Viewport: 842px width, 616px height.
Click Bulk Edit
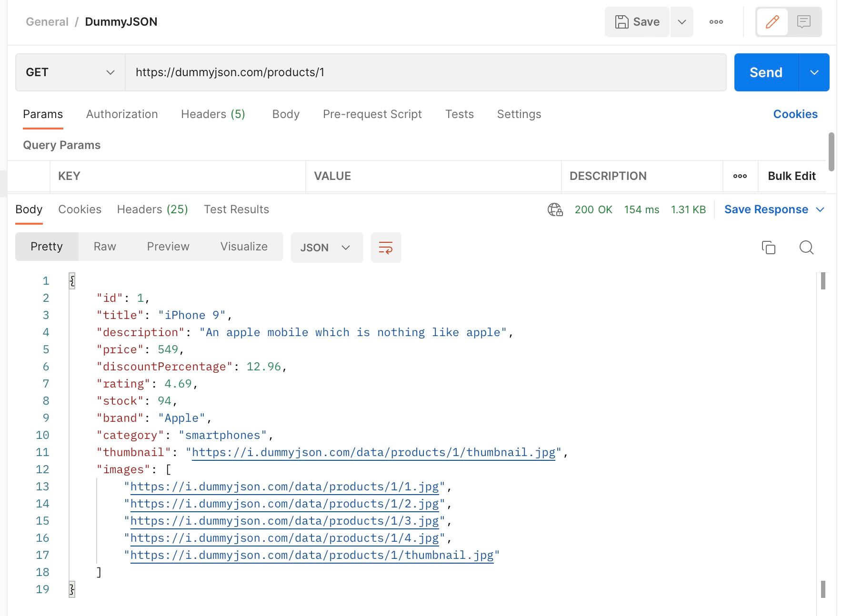point(792,176)
